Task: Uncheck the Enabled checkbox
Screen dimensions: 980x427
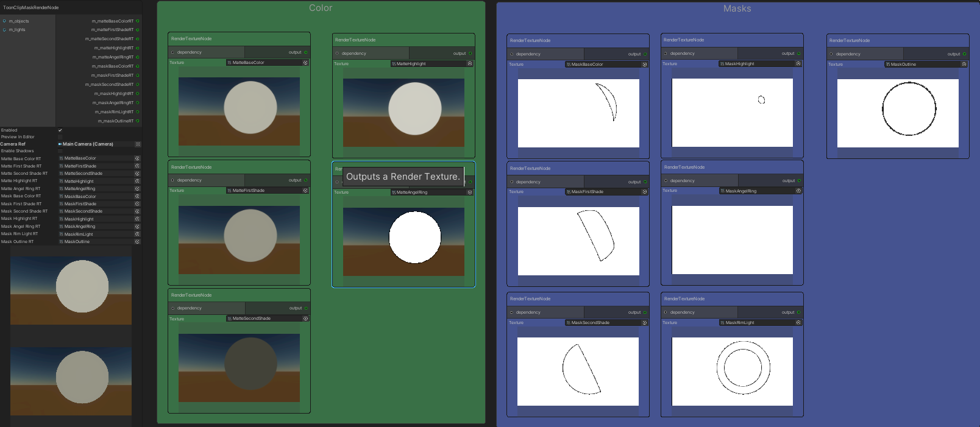Action: coord(60,130)
